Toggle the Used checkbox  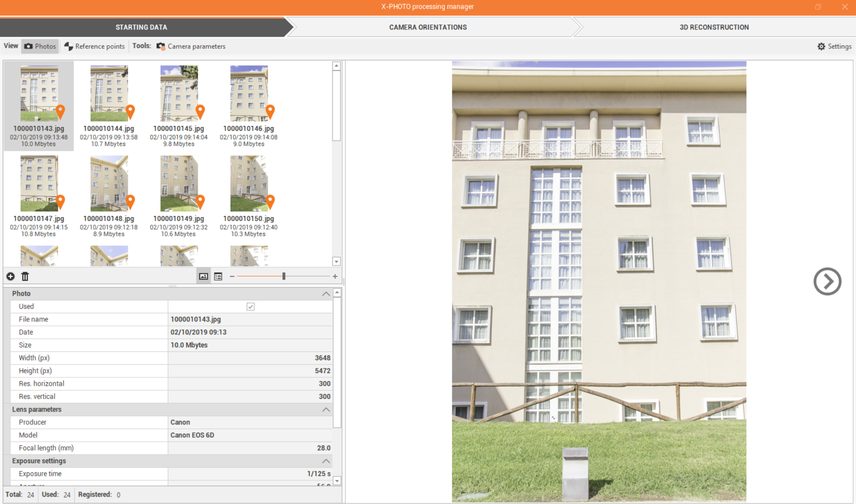coord(251,307)
